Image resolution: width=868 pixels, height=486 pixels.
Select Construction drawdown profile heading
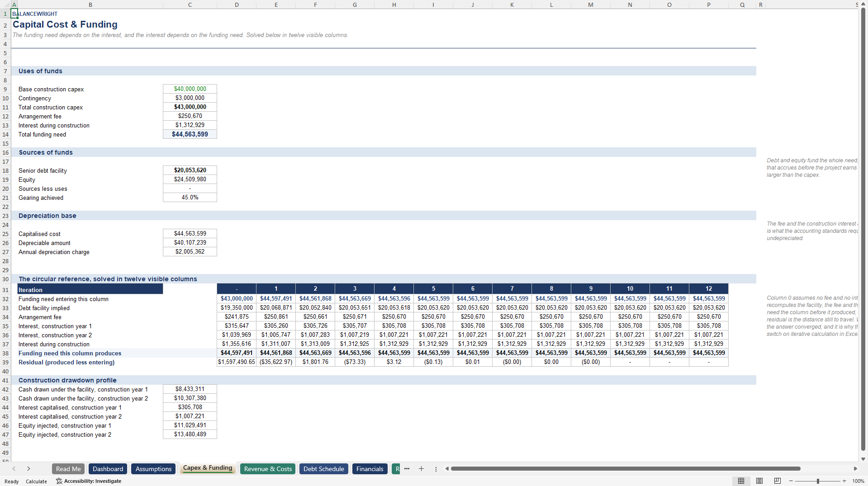pyautogui.click(x=67, y=380)
